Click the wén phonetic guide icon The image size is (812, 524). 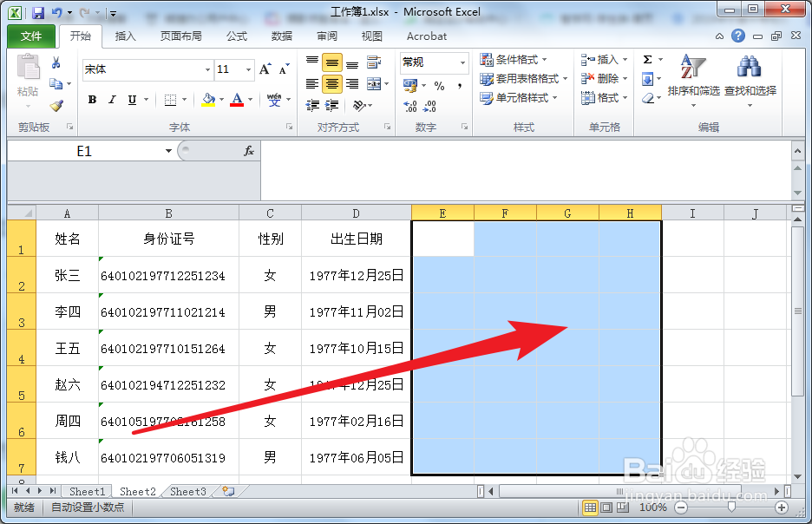[x=274, y=100]
